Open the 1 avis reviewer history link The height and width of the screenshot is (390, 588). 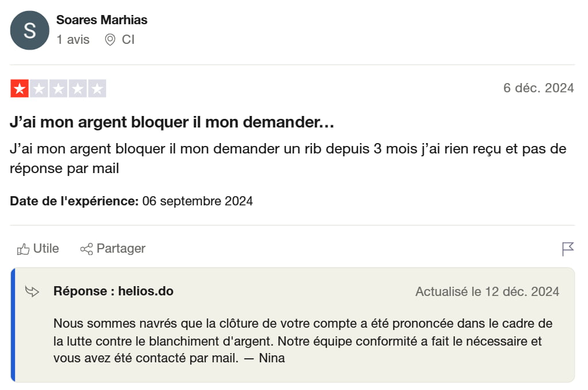(72, 40)
